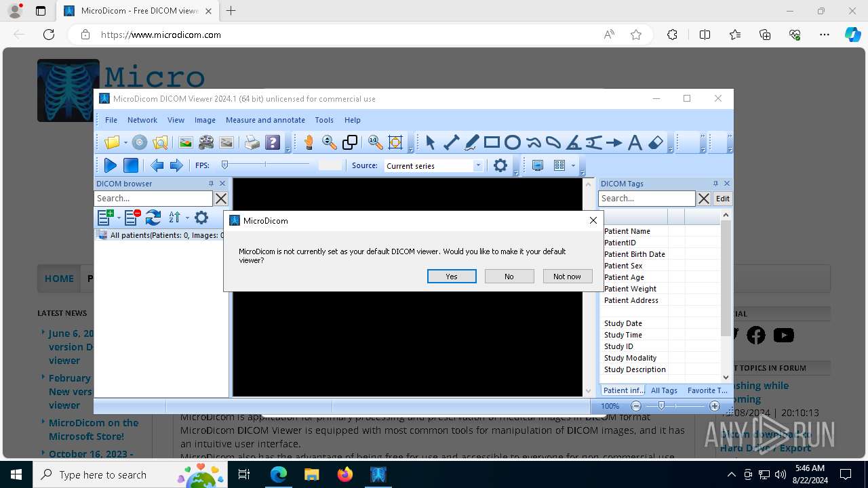Click the DICOM browser gear icon
Image resolution: width=868 pixels, height=488 pixels.
201,218
